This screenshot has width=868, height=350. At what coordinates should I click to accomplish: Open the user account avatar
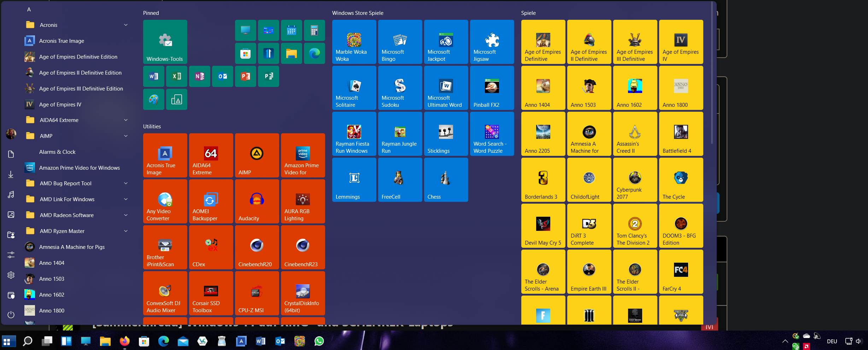[11, 134]
